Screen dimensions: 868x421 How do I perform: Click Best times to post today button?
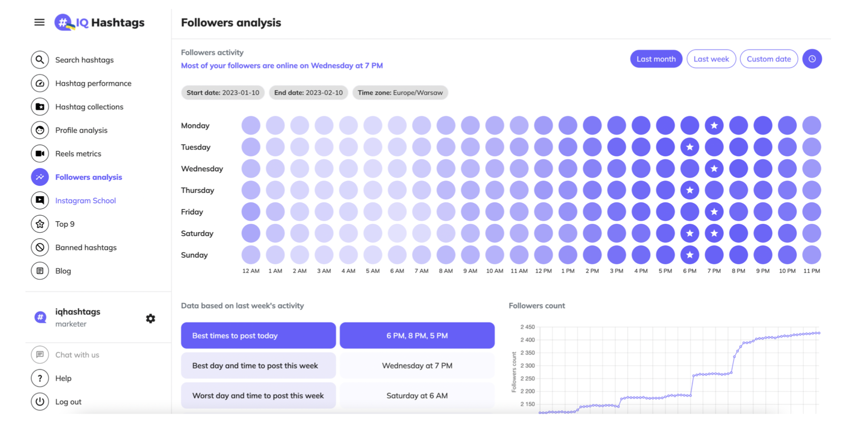click(x=258, y=335)
